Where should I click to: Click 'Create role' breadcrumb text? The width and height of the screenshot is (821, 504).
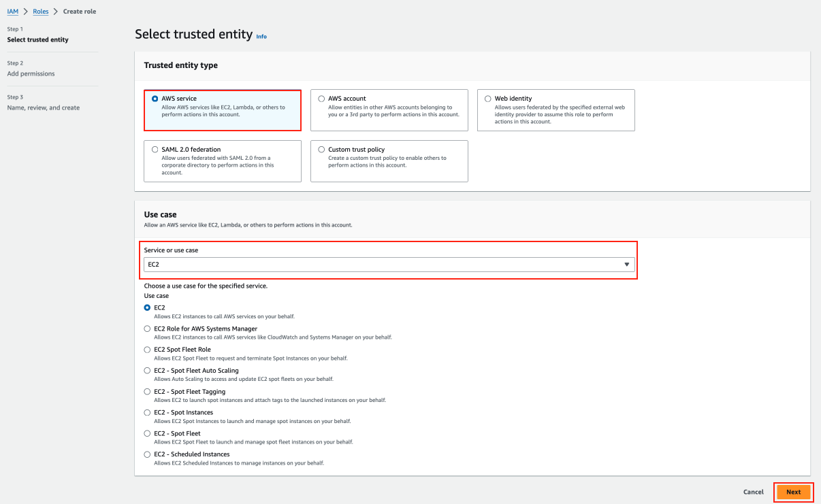[x=81, y=12]
